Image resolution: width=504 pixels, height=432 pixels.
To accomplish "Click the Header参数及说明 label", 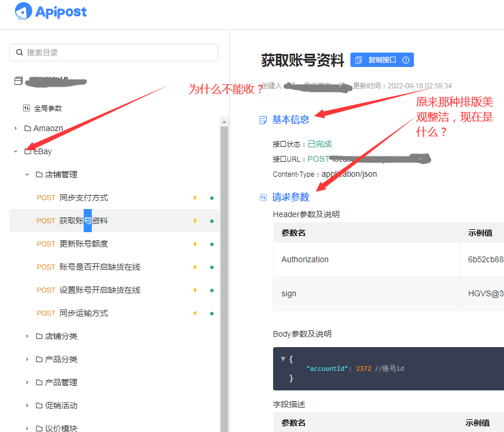I will 306,214.
